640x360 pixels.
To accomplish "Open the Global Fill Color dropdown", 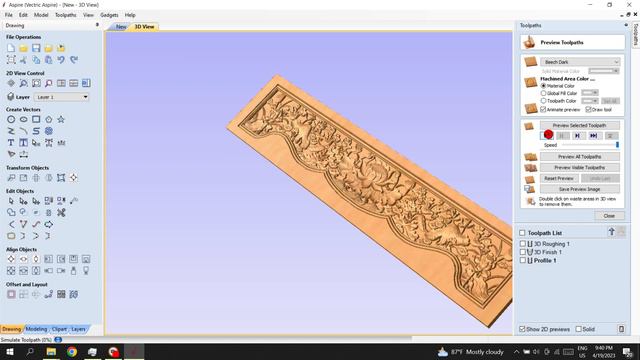I will coord(590,93).
